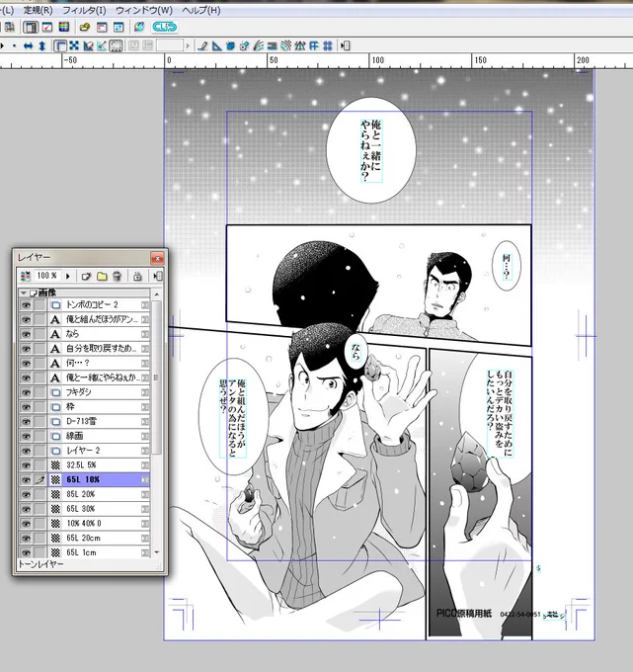
Task: Click the perspective road ruler icon
Action: pos(300,45)
